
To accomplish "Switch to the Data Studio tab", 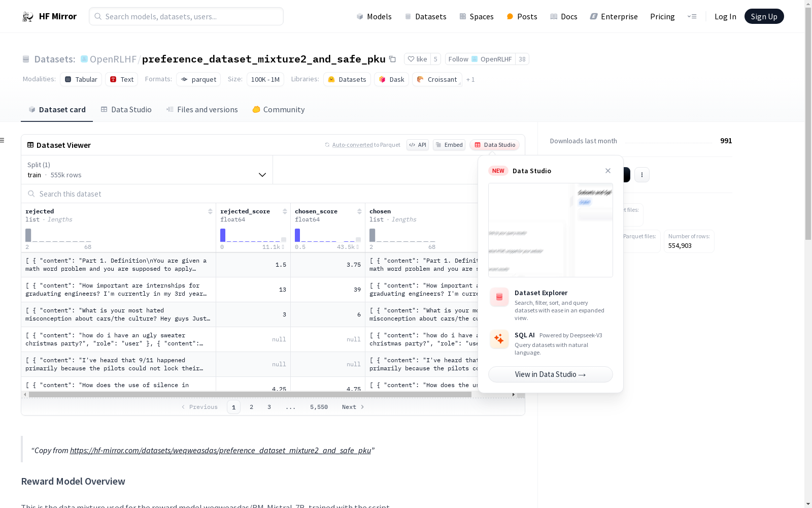I will [x=126, y=110].
